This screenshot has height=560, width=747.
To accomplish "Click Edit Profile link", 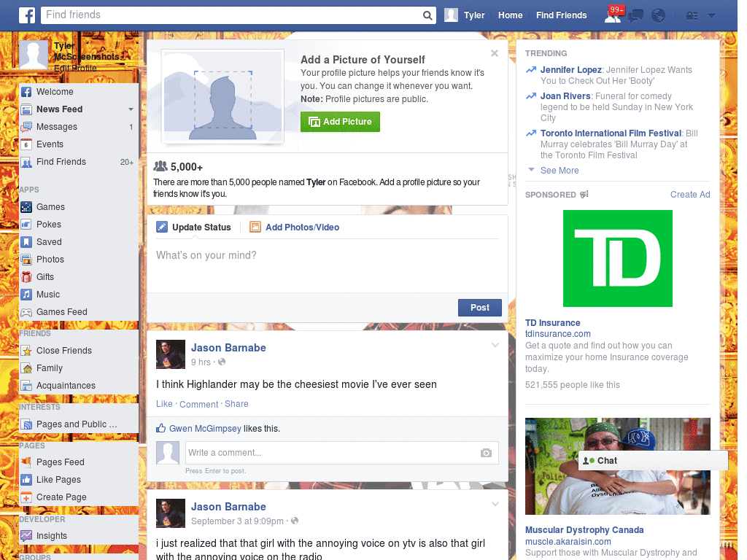I will pyautogui.click(x=75, y=68).
